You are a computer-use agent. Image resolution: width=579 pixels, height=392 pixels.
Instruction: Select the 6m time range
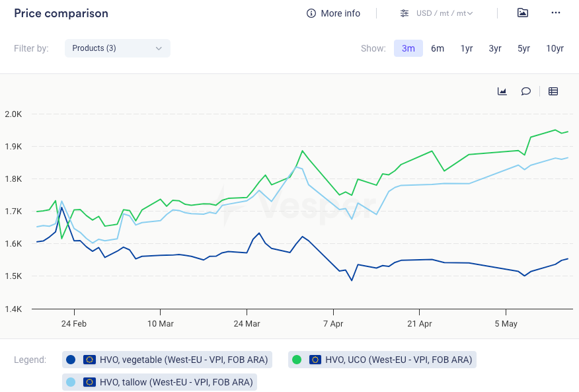click(438, 48)
